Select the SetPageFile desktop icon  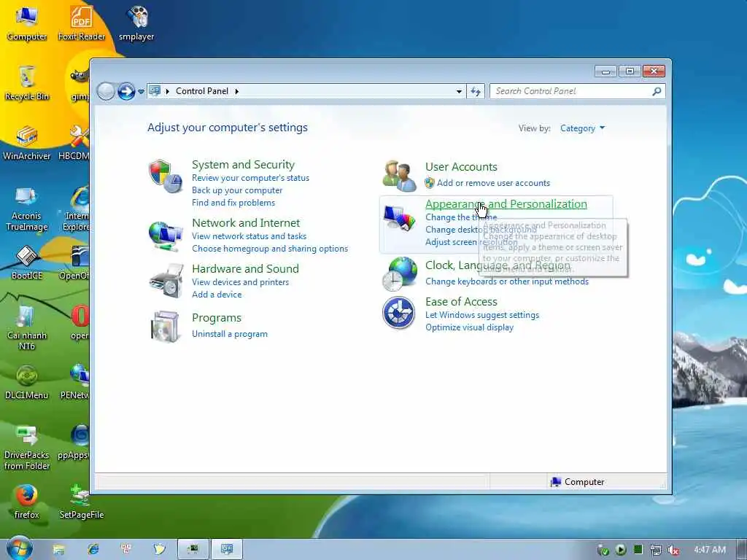[x=82, y=502]
